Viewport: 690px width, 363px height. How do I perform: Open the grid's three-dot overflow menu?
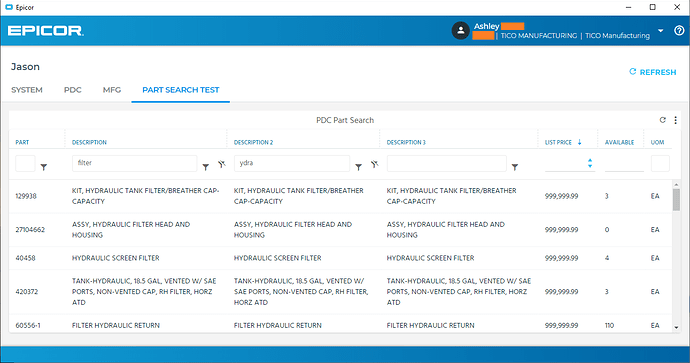click(x=675, y=120)
